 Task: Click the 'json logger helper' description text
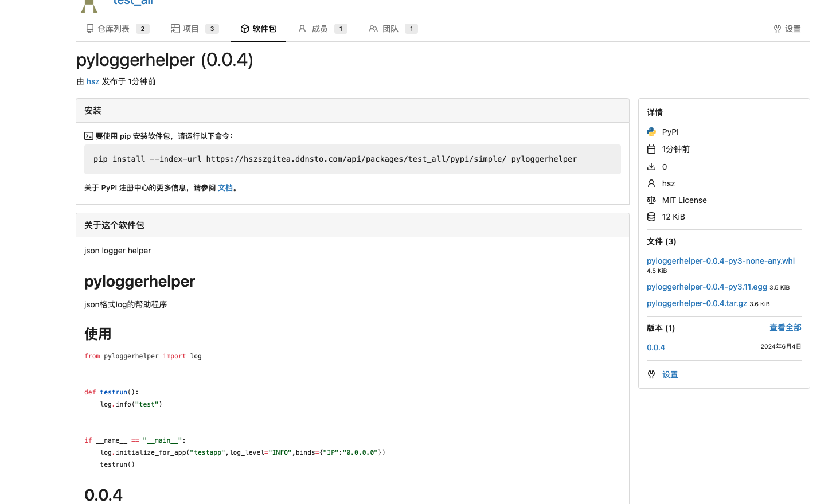tap(118, 251)
